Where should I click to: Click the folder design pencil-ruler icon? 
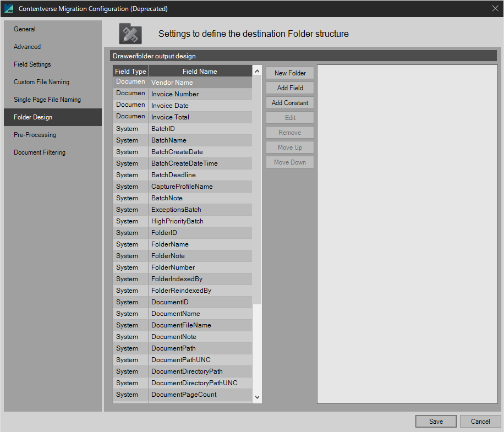[x=130, y=34]
